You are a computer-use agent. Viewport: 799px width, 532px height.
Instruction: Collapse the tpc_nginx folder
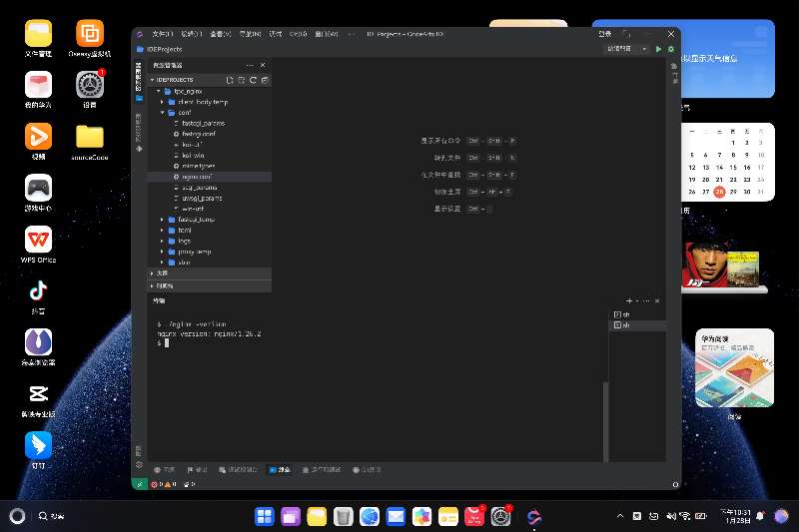[x=159, y=91]
